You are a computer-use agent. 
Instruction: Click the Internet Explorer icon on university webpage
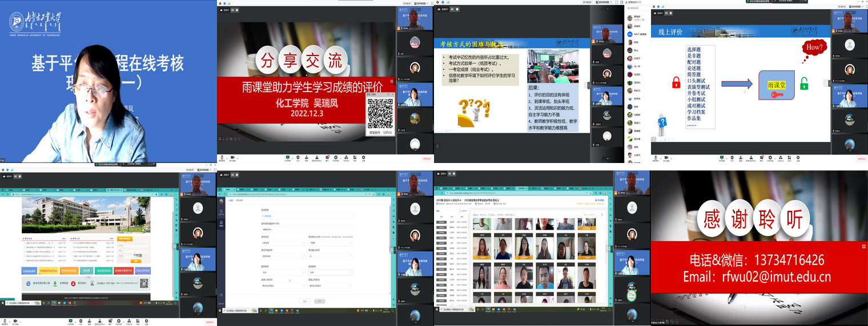point(29,284)
